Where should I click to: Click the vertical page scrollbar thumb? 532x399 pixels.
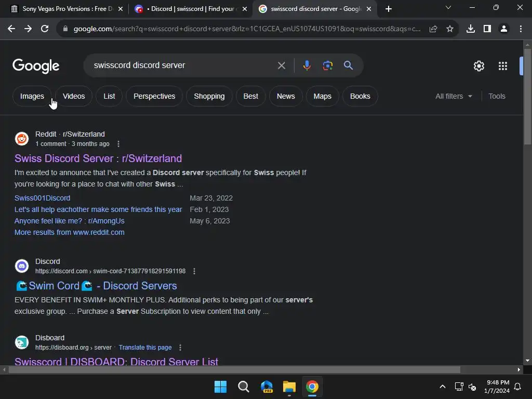click(527, 97)
